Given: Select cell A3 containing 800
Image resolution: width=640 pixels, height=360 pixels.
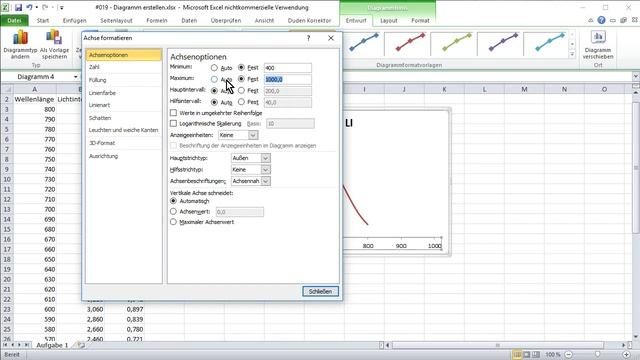Looking at the screenshot, I should (x=35, y=109).
